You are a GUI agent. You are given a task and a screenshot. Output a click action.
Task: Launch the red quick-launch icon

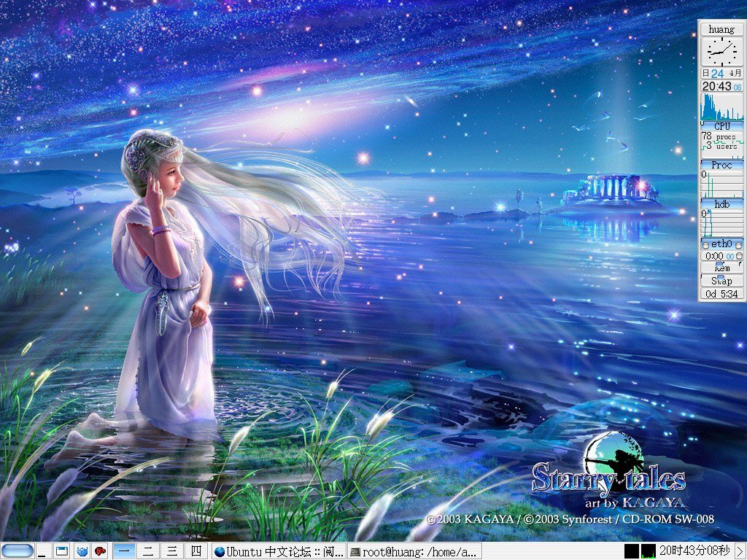[100, 551]
